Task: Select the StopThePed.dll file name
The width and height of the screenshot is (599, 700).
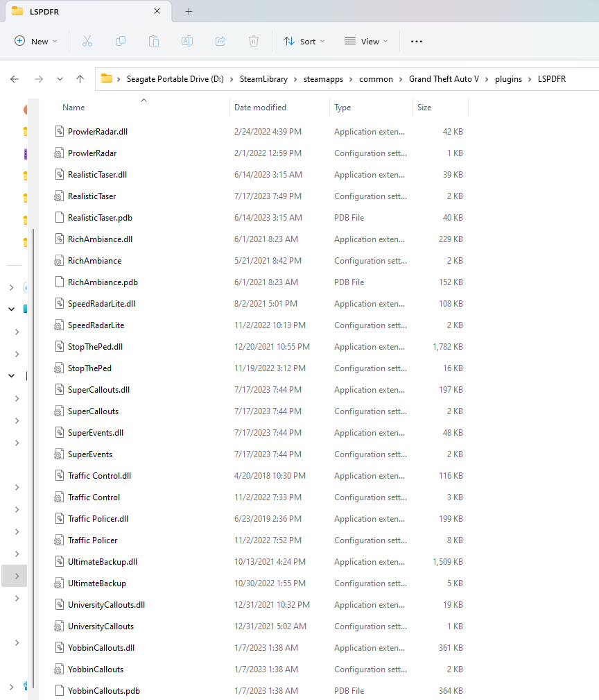Action: (x=95, y=347)
